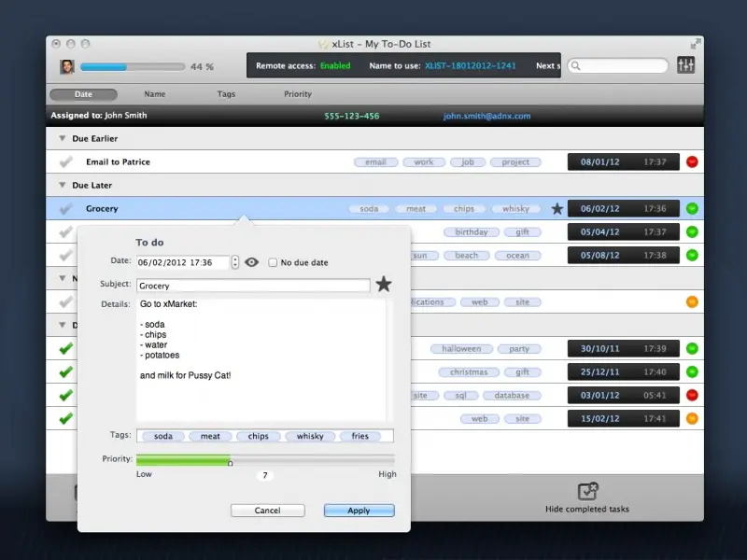Toggle the favorite star beside the Subject field
The image size is (747, 560).
[x=383, y=284]
